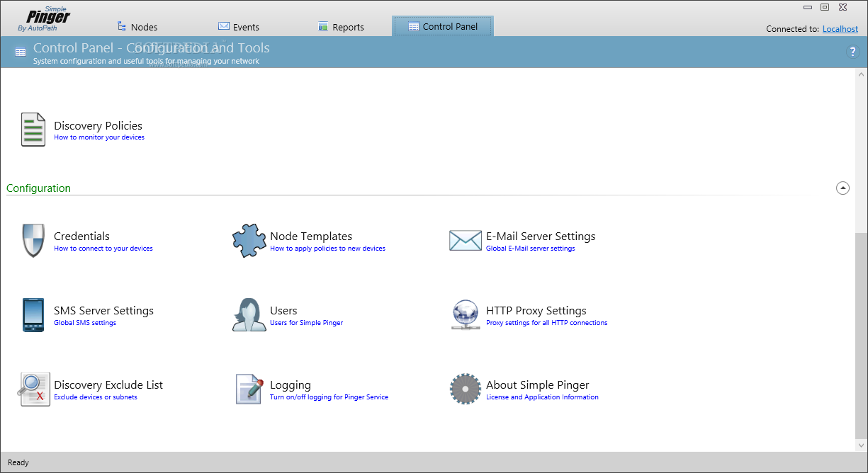This screenshot has width=868, height=473.
Task: Click the Nodes tab tree icon
Action: point(122,26)
